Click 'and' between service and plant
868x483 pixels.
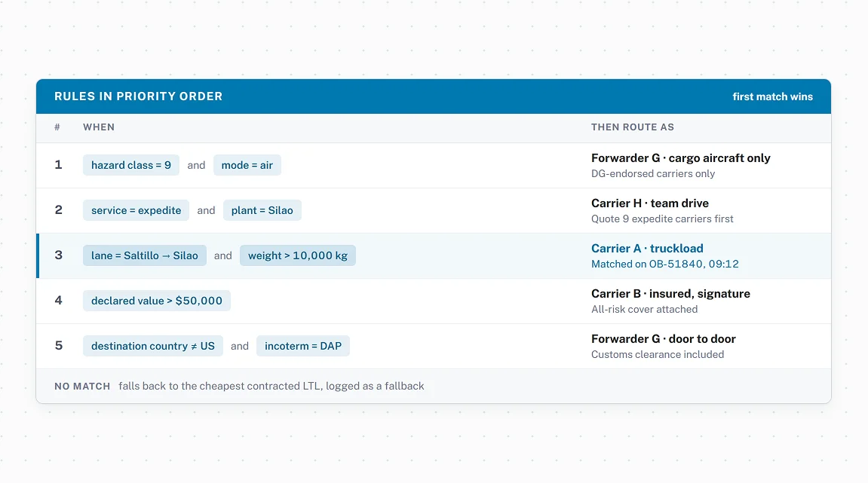[206, 210]
